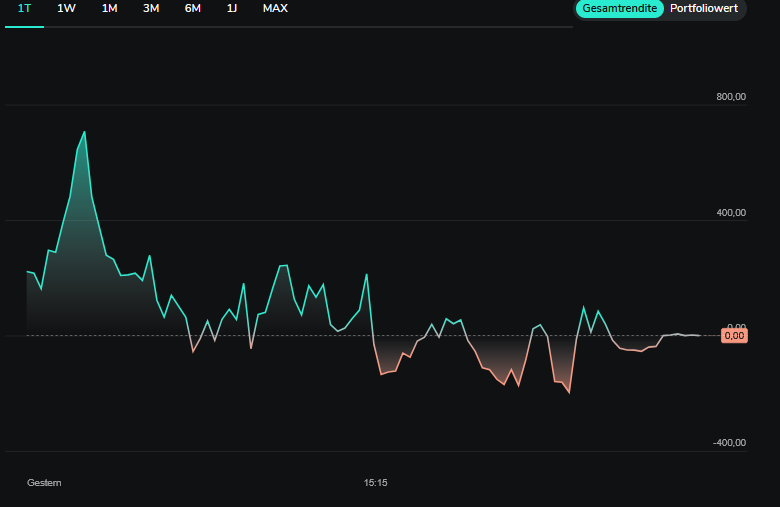
Task: Click the Gestern time axis label
Action: coord(44,483)
